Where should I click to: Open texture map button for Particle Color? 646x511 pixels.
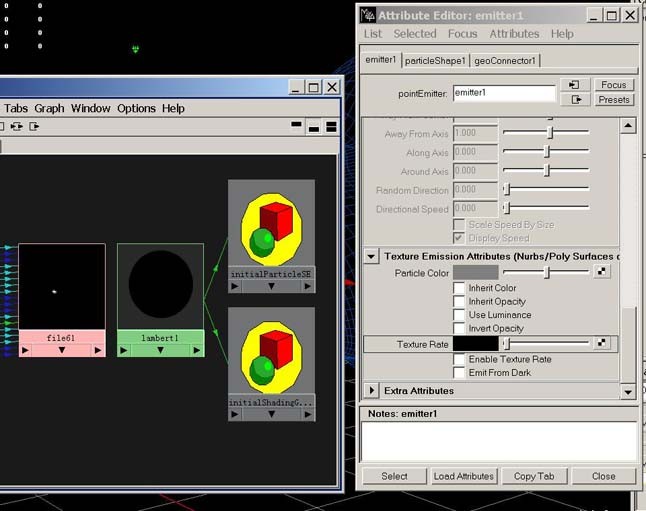602,272
